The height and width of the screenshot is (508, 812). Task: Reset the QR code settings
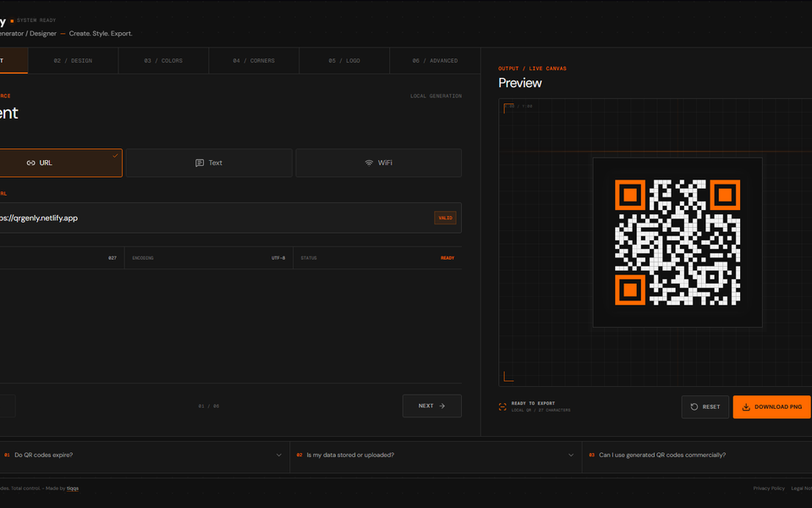[705, 407]
